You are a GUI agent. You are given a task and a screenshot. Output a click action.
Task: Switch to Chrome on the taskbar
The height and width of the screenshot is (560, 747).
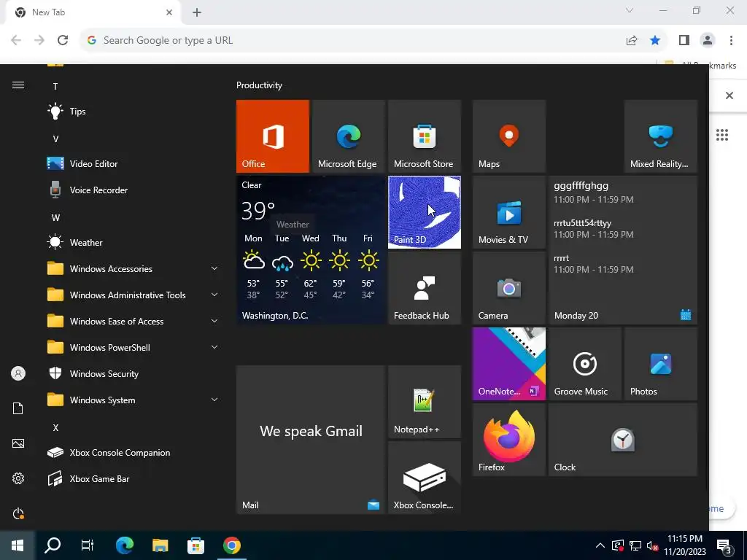pos(231,545)
